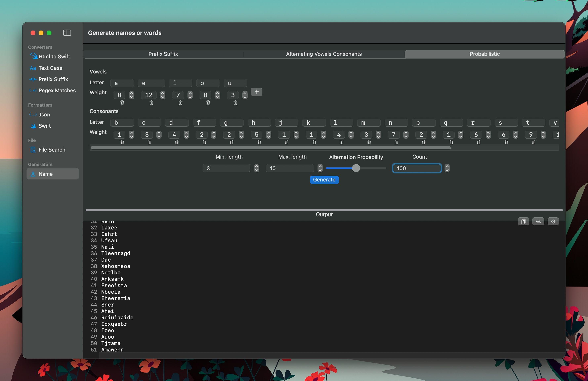Open Regex Matches in sidebar
This screenshot has width=588, height=381.
tap(52, 91)
